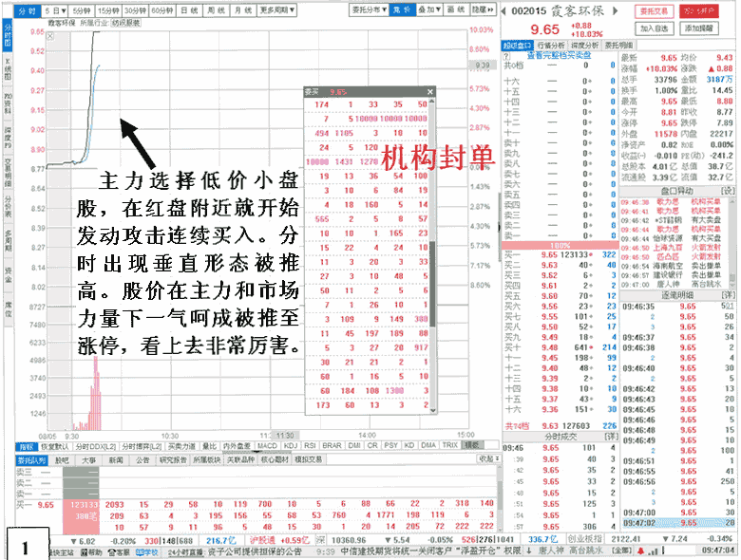The image size is (741, 560).
Task: Click the signal strength bars icon
Action: pos(654,551)
